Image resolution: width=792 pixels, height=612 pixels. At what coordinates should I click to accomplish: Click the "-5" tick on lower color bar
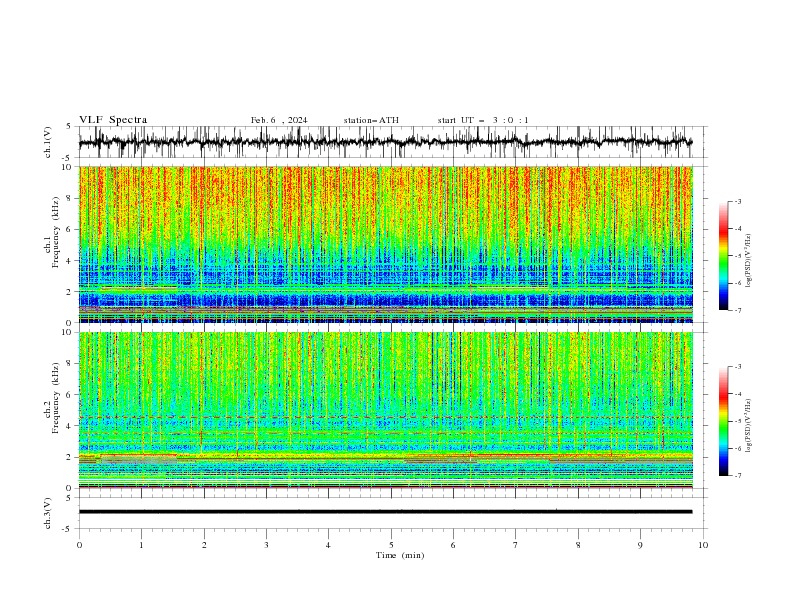coord(738,421)
